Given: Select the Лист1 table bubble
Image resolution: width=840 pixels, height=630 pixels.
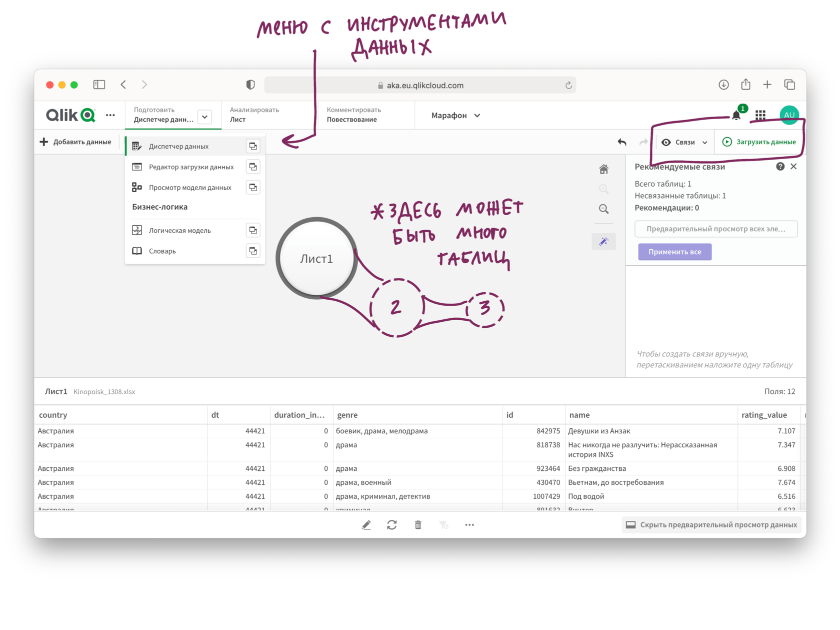Looking at the screenshot, I should tap(316, 258).
